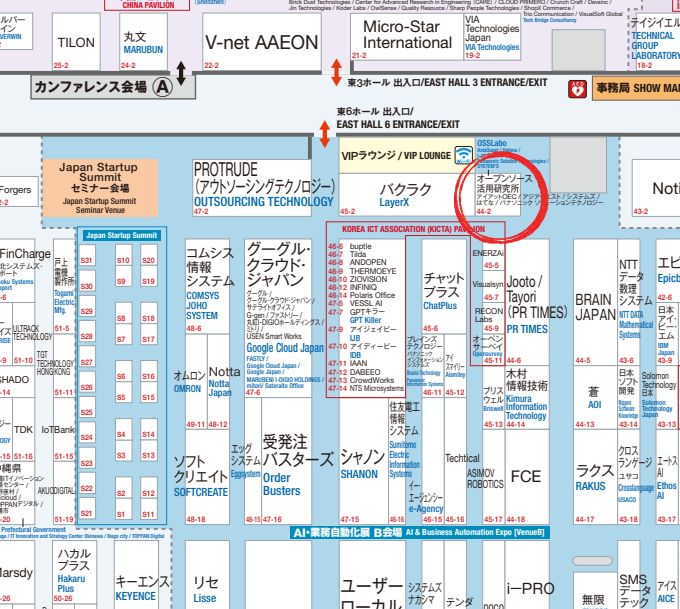This screenshot has width=680, height=609.
Task: Select the COMSYS JOHO SYSTEM booth
Action: (x=207, y=286)
